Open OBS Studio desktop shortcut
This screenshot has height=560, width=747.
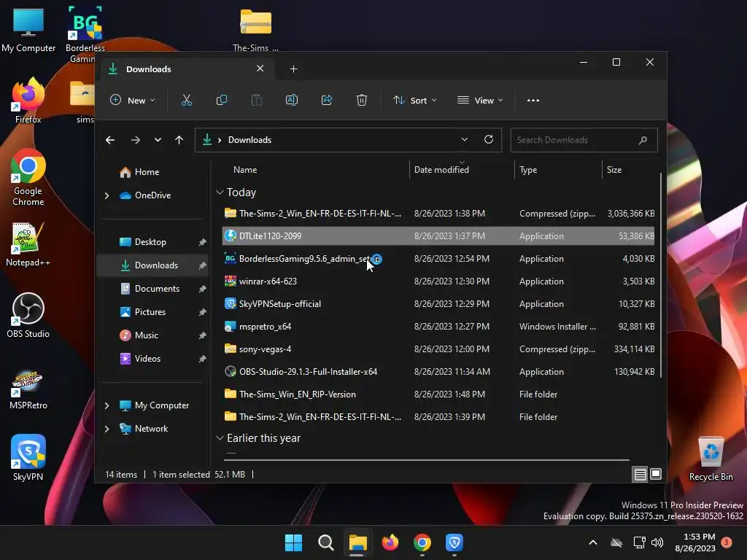pyautogui.click(x=28, y=315)
